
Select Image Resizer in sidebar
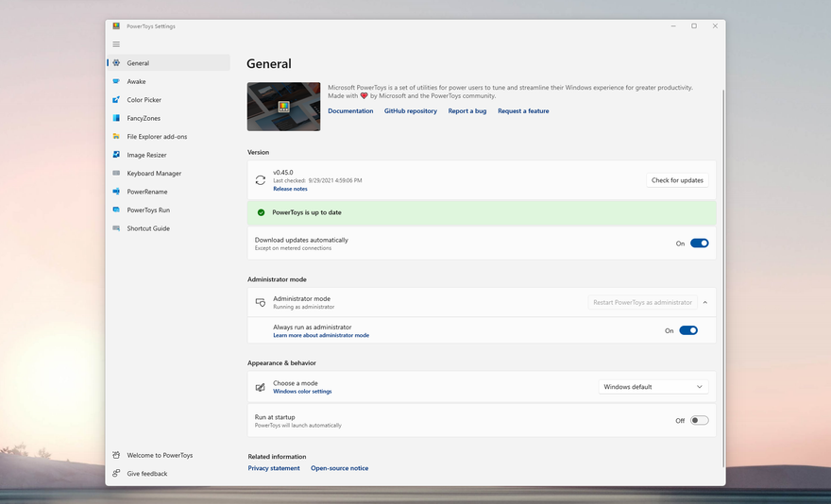coord(168,155)
